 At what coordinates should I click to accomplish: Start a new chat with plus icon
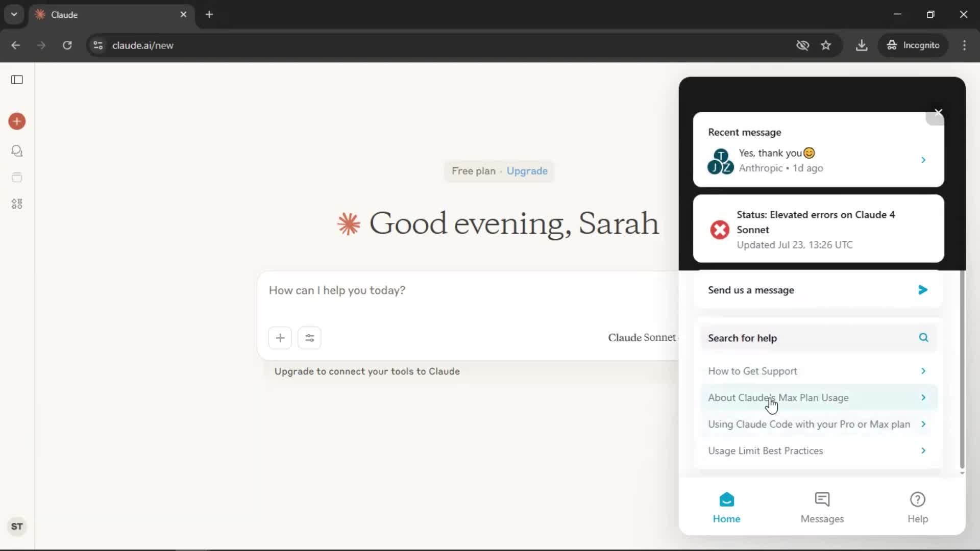pos(17,121)
